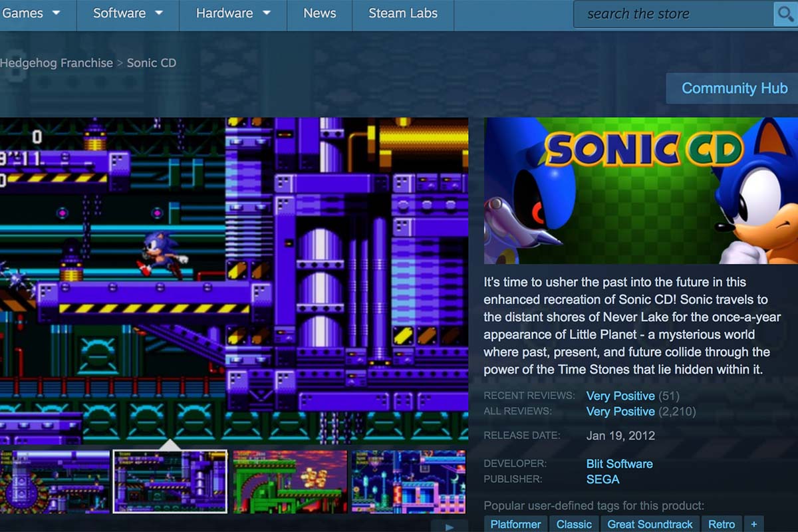Click the Great Soundtrack tag
The height and width of the screenshot is (532, 798).
650,524
